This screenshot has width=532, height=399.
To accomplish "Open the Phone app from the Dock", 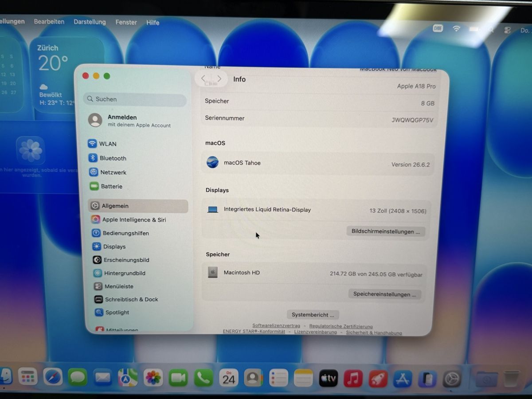I will click(203, 378).
